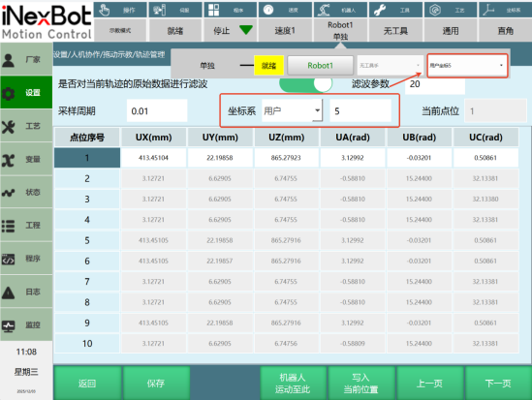The width and height of the screenshot is (532, 400).
Task: Select point row number 4
Action: (x=87, y=220)
